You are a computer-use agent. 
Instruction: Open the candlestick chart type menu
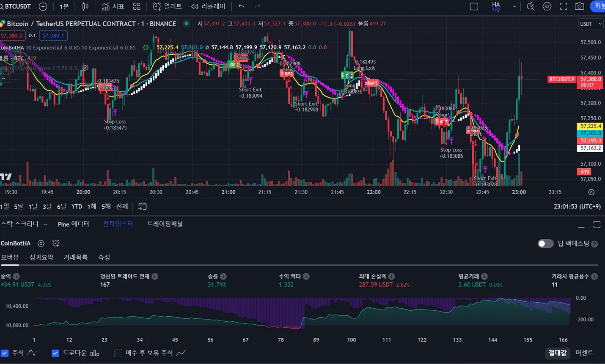click(x=85, y=6)
